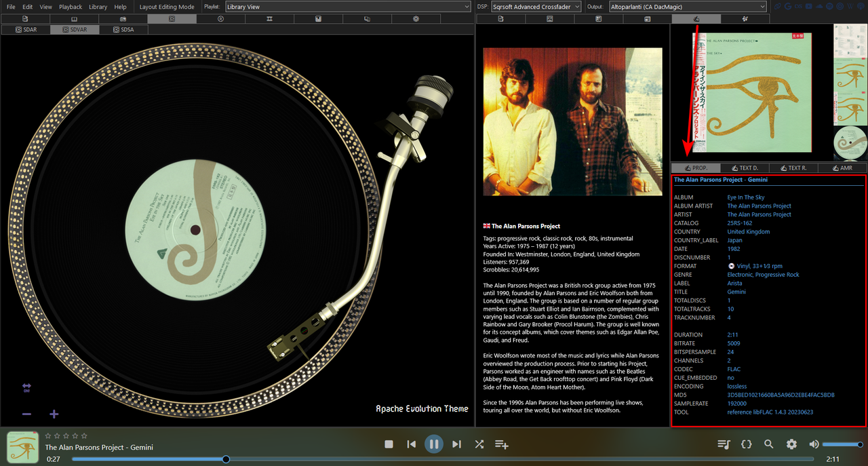Screen dimensions: 868x466
Task: Adjust the volume slider
Action: tap(842, 444)
